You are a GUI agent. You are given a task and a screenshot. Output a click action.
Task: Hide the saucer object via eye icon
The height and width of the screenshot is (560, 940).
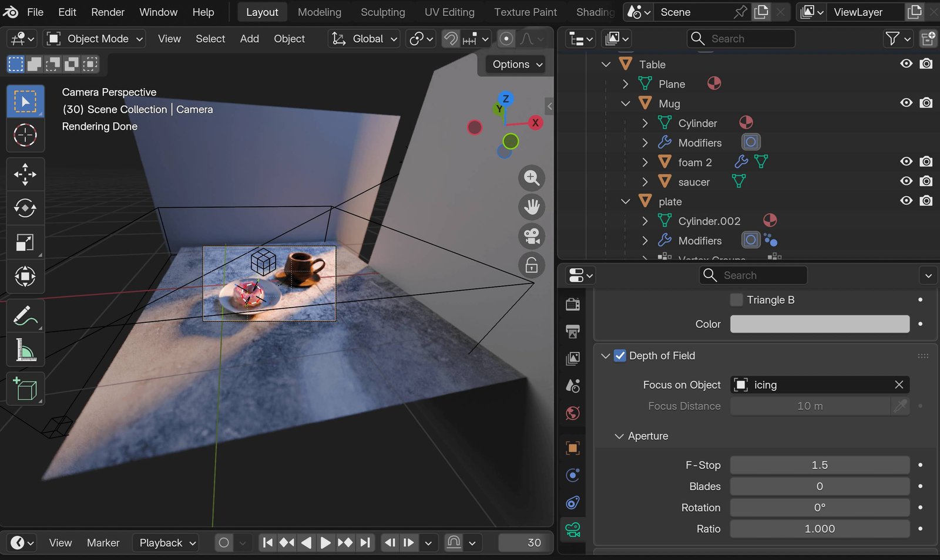coord(907,181)
